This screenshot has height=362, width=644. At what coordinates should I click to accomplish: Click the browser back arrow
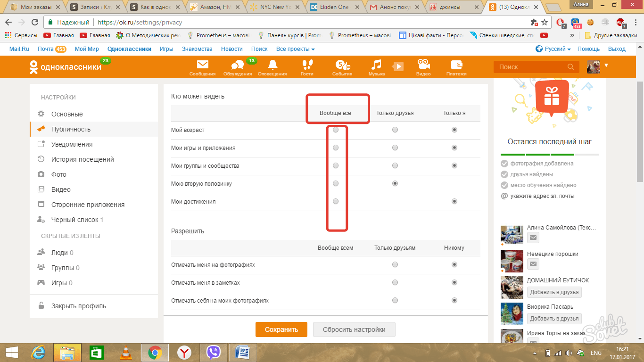(x=8, y=22)
